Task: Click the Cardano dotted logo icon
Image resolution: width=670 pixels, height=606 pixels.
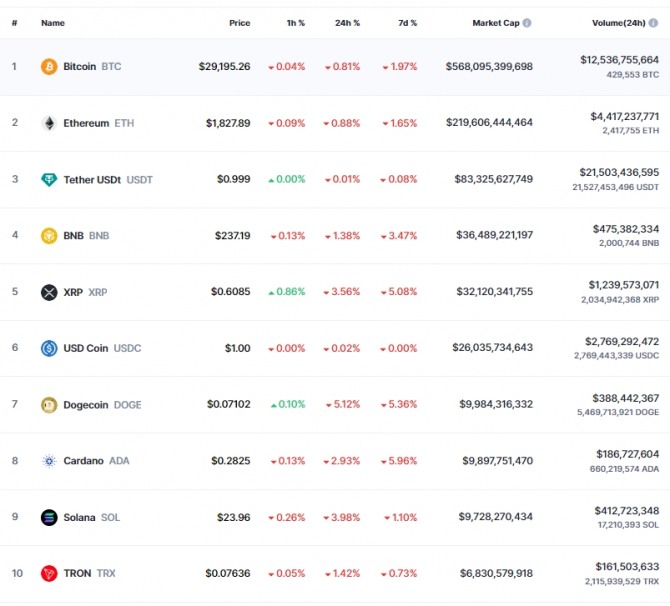Action: [x=49, y=461]
